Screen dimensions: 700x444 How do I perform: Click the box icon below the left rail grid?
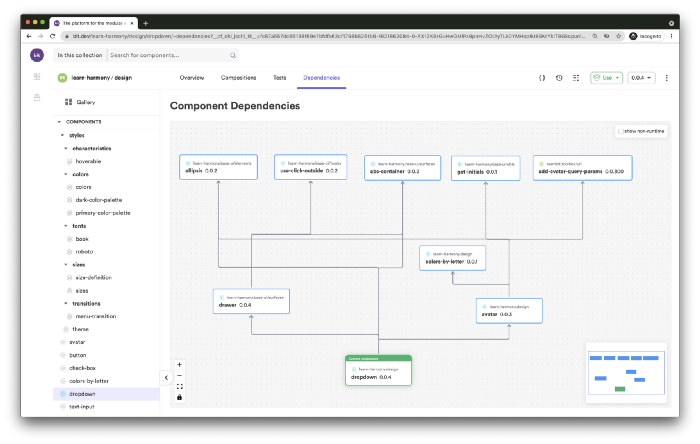click(37, 97)
